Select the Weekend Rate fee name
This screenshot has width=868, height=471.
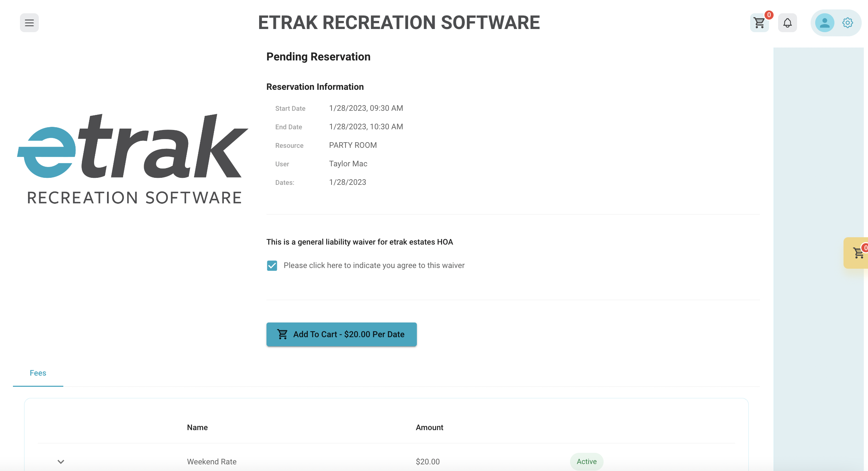pos(212,462)
